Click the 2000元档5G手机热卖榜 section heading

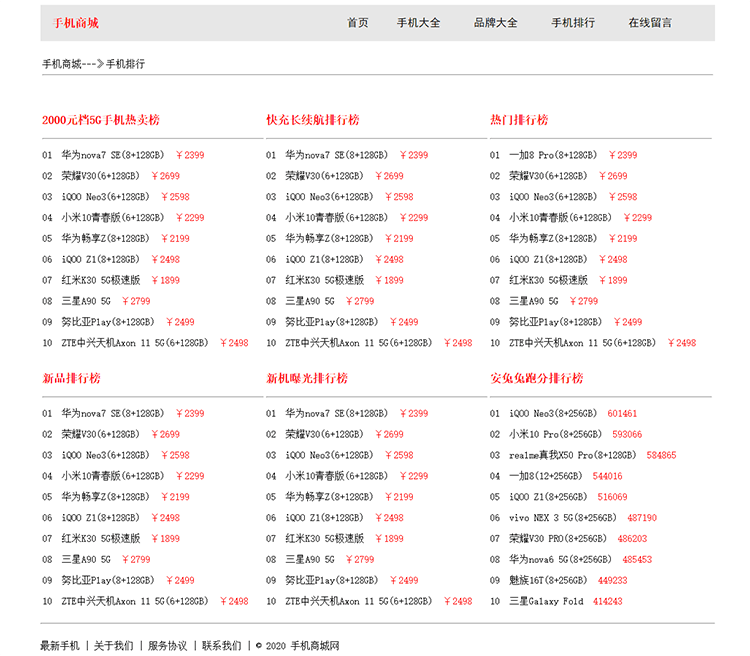tap(101, 120)
